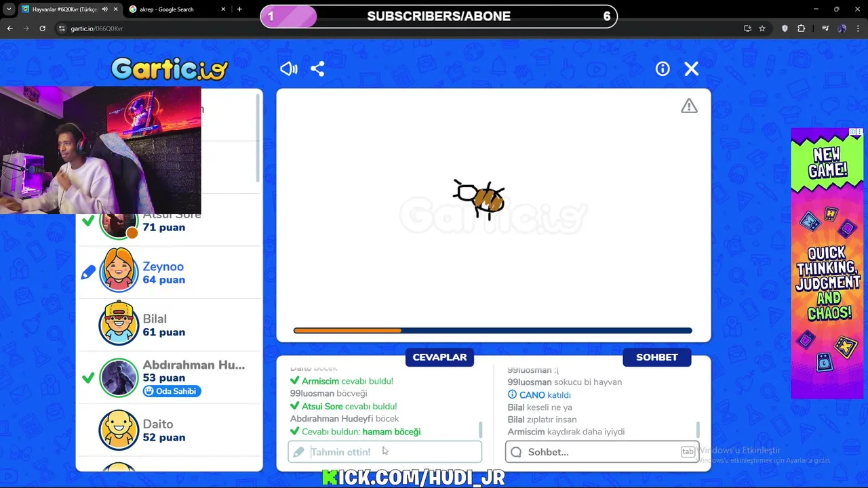Click the round timer progress bar

[492, 331]
